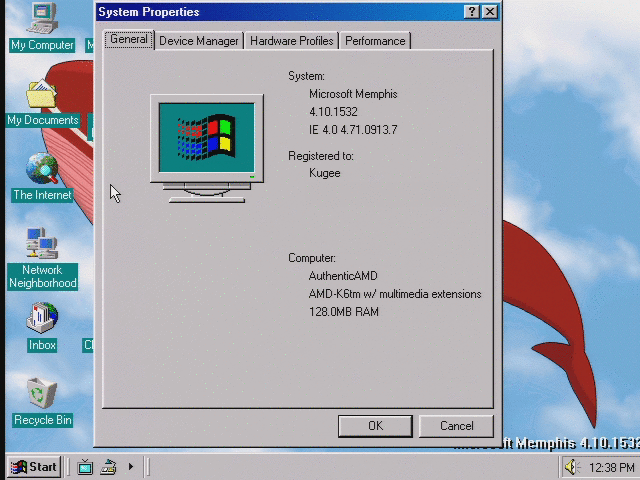
Task: Click the Microsoft Memphis system text
Action: 353,94
